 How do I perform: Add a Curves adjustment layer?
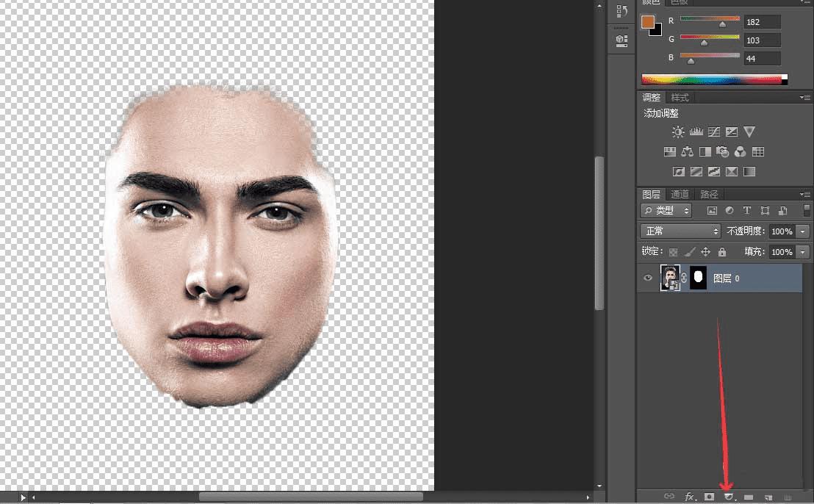713,132
